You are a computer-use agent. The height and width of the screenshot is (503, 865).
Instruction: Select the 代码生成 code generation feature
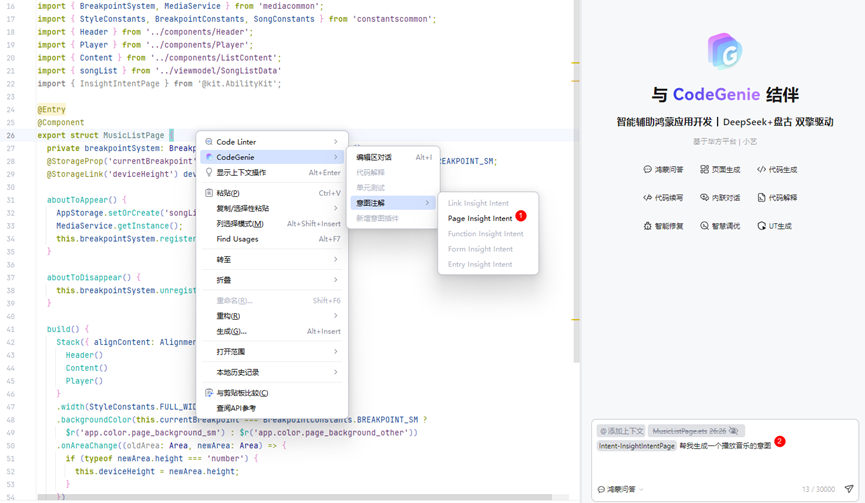[x=777, y=170]
